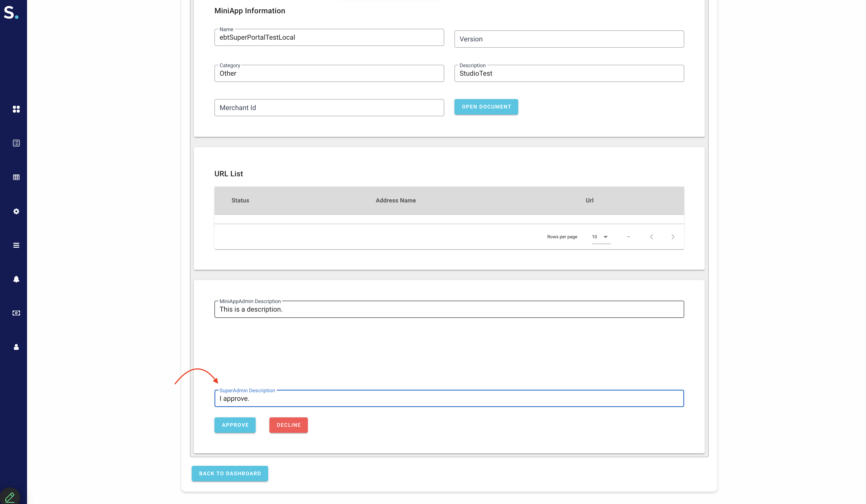The image size is (866, 504).
Task: Open settings gear icon in sidebar
Action: tap(16, 211)
